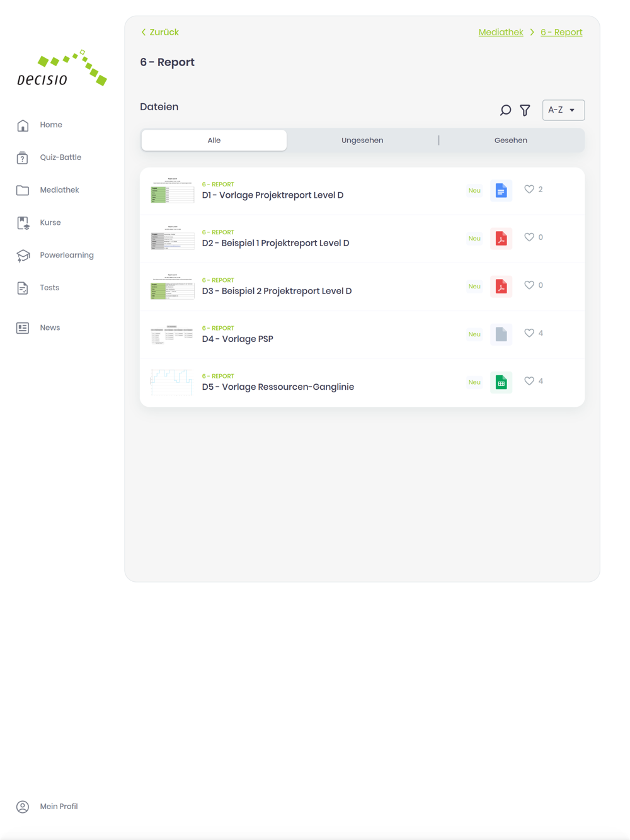Click the Tests document icon
Screen dimensions: 630x840
pyautogui.click(x=23, y=288)
